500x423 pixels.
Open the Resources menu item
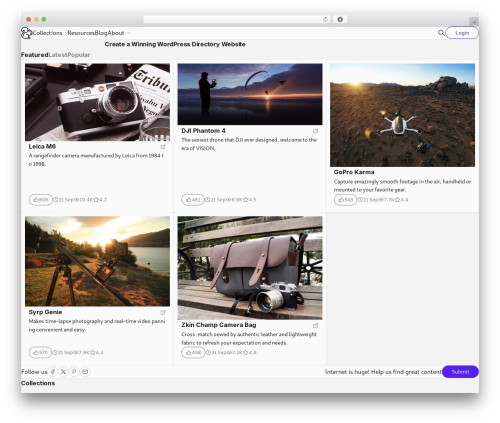(x=81, y=33)
